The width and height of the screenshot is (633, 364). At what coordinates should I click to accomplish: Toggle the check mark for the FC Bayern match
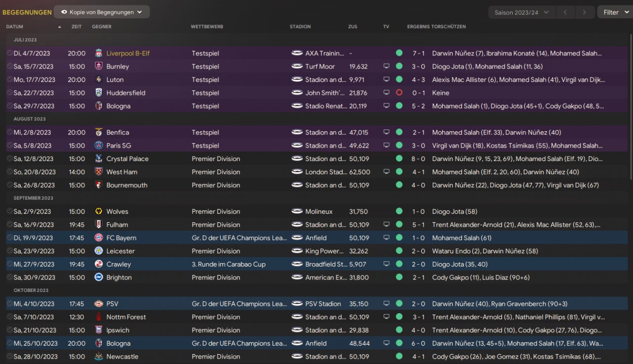(9, 238)
